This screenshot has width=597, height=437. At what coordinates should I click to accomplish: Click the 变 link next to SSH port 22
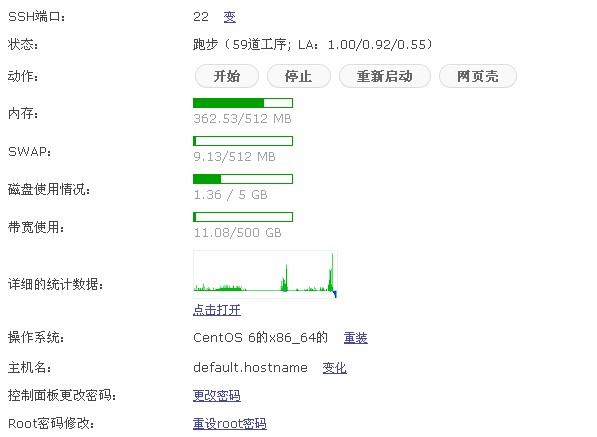(x=229, y=17)
